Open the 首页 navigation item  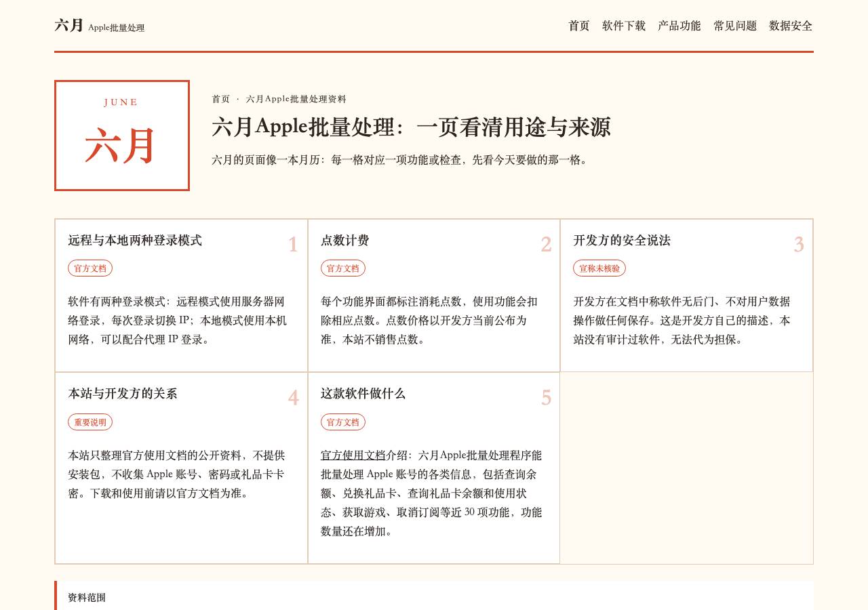click(579, 26)
